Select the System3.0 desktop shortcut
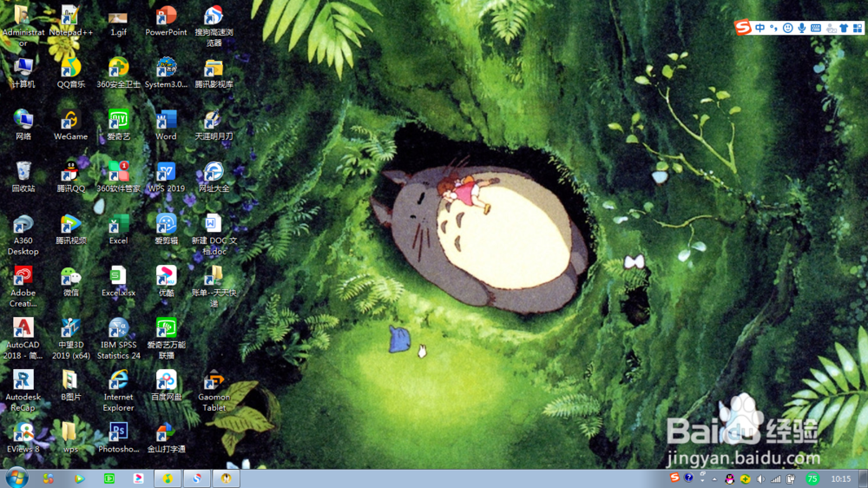 [x=166, y=73]
